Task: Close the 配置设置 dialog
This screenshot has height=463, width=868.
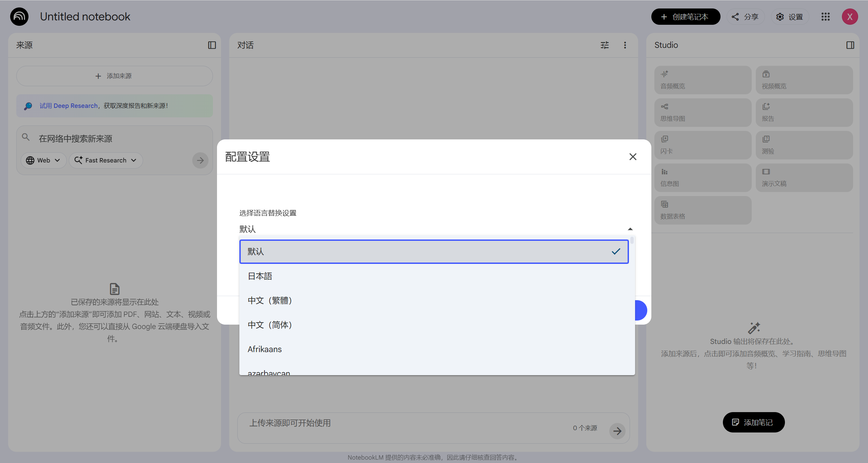Action: (633, 157)
